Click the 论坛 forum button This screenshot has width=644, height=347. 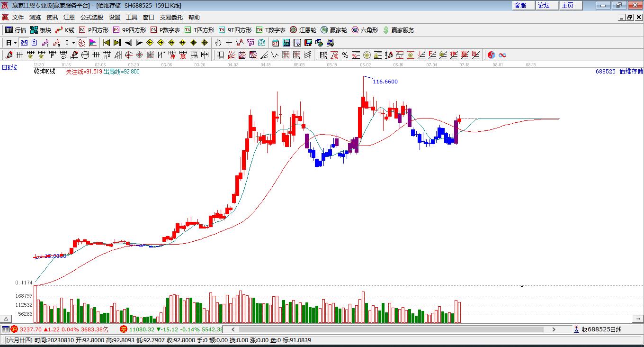pos(547,5)
